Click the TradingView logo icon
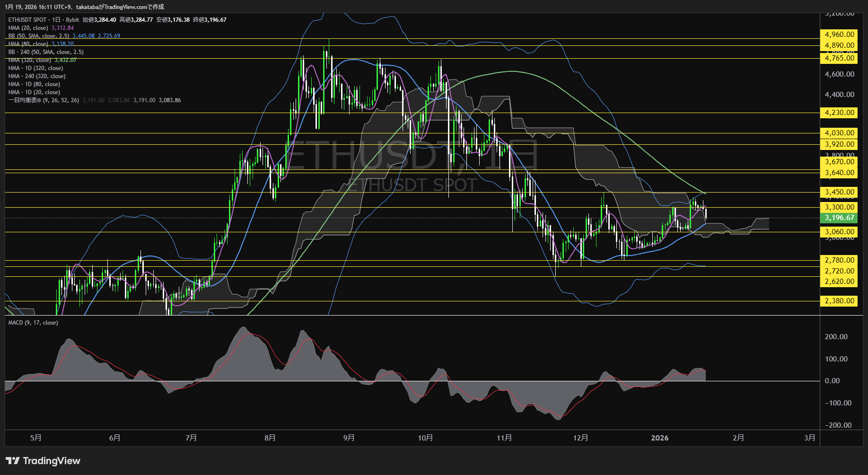The width and height of the screenshot is (868, 475). click(13, 461)
